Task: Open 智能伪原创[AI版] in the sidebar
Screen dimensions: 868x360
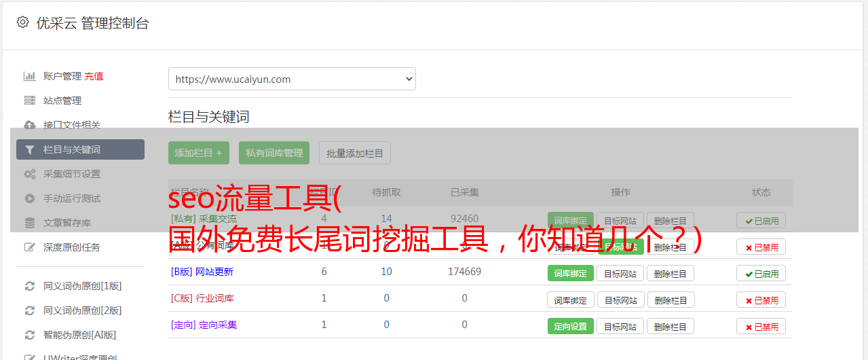Action: coord(80,335)
